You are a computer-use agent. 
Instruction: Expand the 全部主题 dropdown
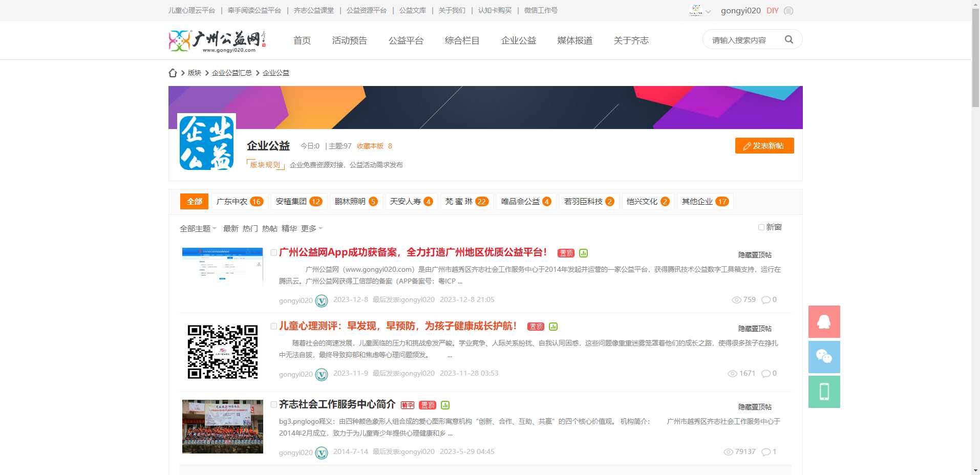pyautogui.click(x=198, y=228)
